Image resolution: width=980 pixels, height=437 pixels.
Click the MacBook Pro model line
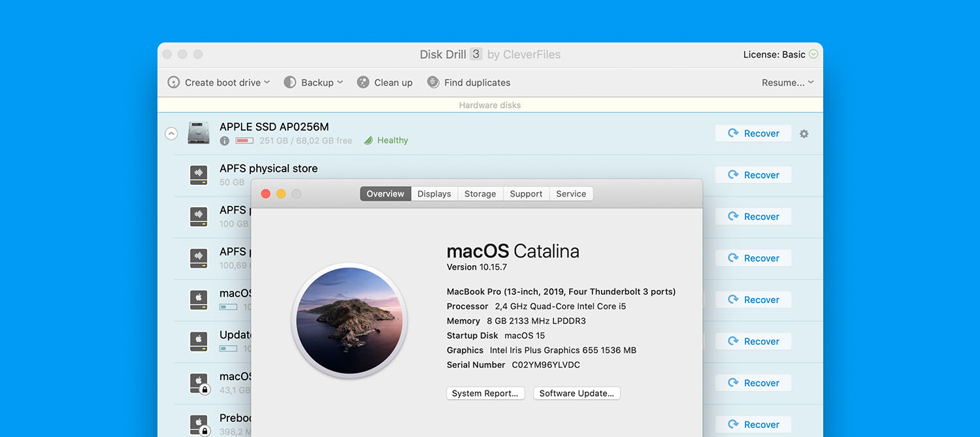pos(561,292)
